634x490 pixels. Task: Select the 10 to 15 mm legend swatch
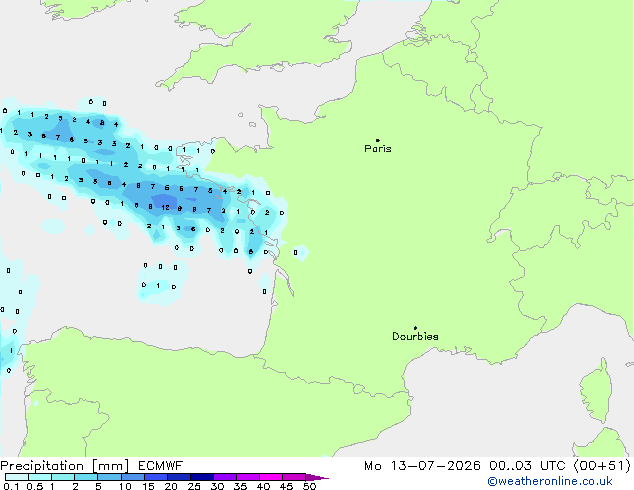coord(132,477)
